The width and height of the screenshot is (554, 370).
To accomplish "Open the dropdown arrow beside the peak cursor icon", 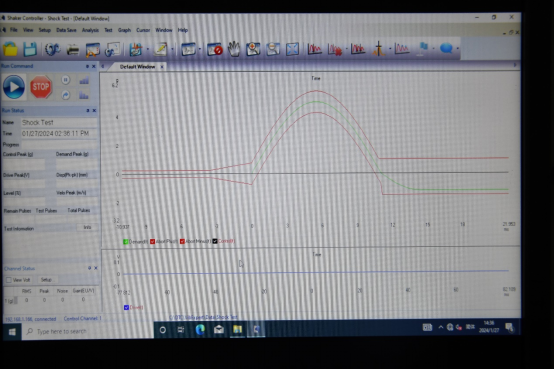I will point(390,49).
